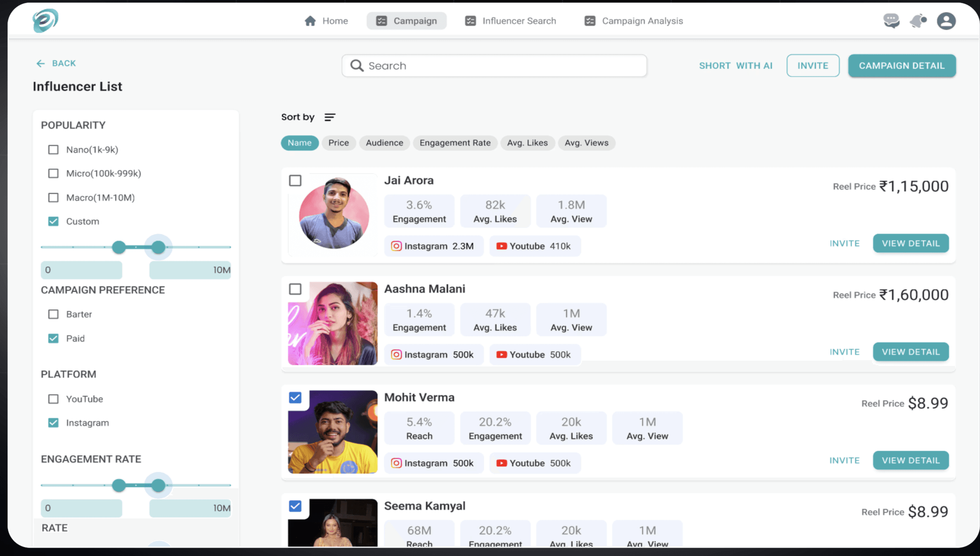Open Mohit Verma's profile photo
Viewport: 980px width, 556px height.
click(333, 432)
